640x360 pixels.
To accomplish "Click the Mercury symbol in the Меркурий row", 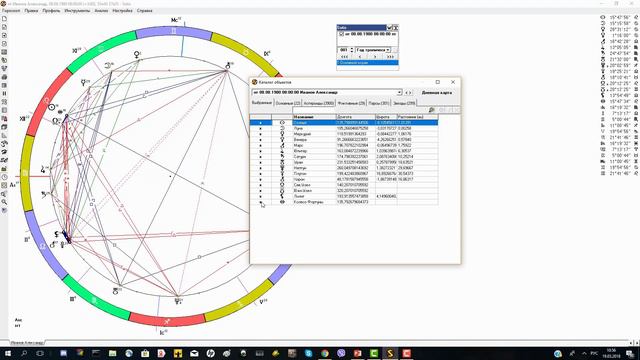I will pyautogui.click(x=282, y=134).
